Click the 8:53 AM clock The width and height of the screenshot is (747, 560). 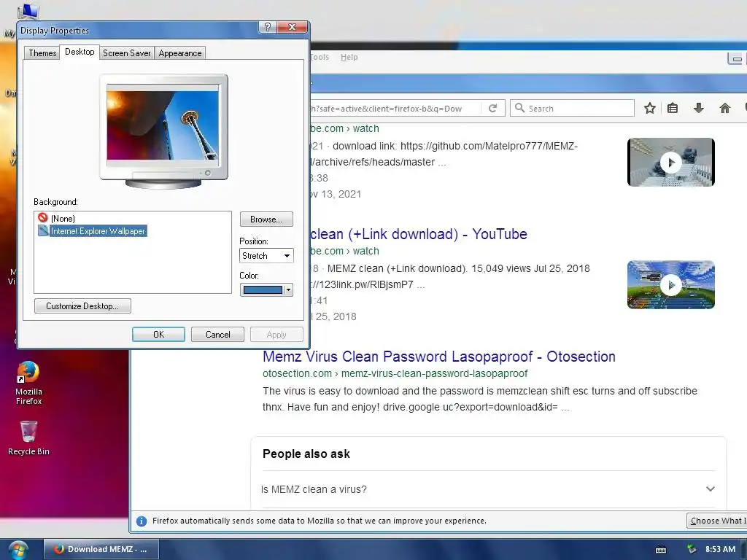click(720, 549)
